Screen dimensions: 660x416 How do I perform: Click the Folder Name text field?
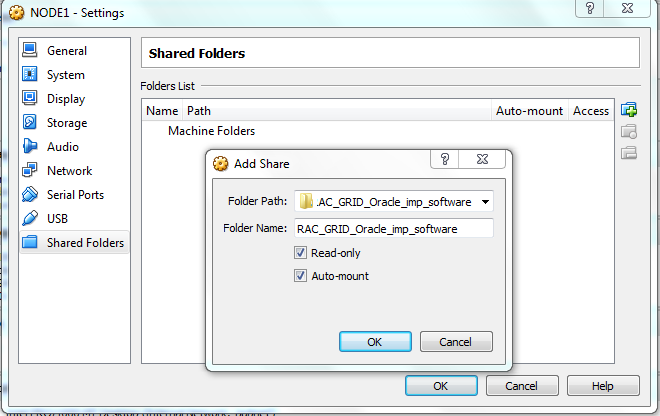pyautogui.click(x=394, y=228)
